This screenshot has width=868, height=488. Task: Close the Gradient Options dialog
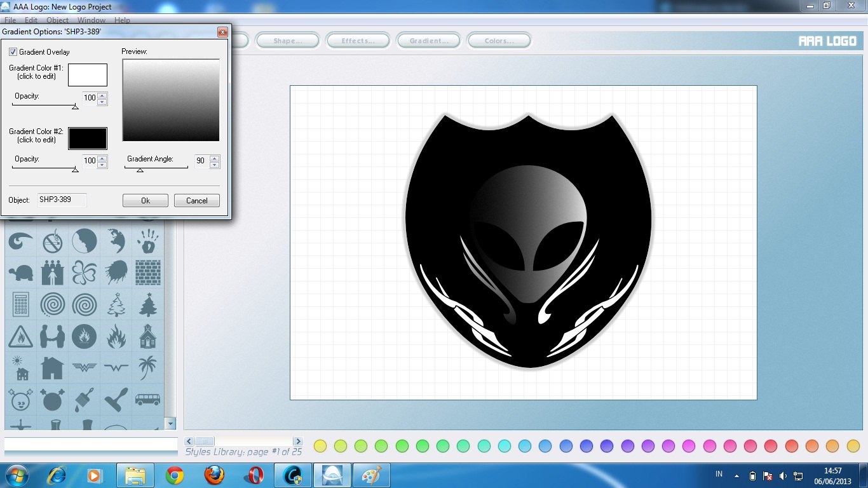click(222, 32)
